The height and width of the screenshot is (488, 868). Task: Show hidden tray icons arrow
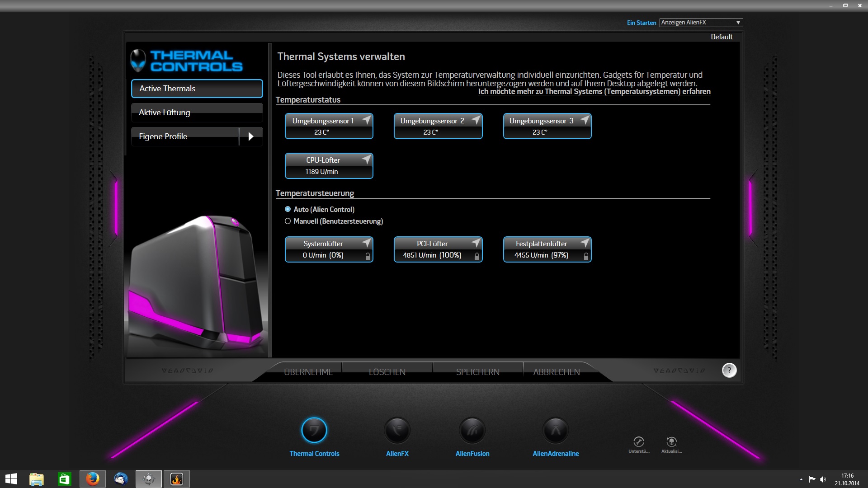[801, 479]
